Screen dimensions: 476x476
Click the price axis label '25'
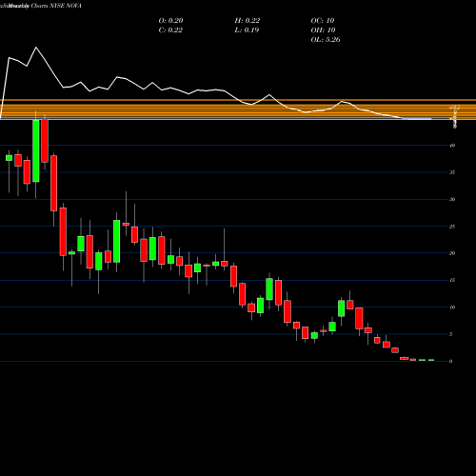click(x=452, y=227)
